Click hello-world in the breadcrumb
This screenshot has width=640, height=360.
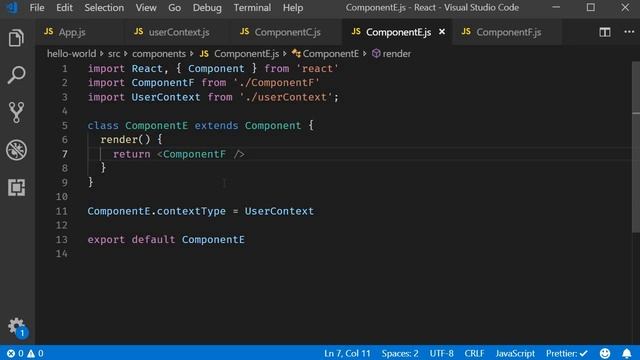pos(71,54)
